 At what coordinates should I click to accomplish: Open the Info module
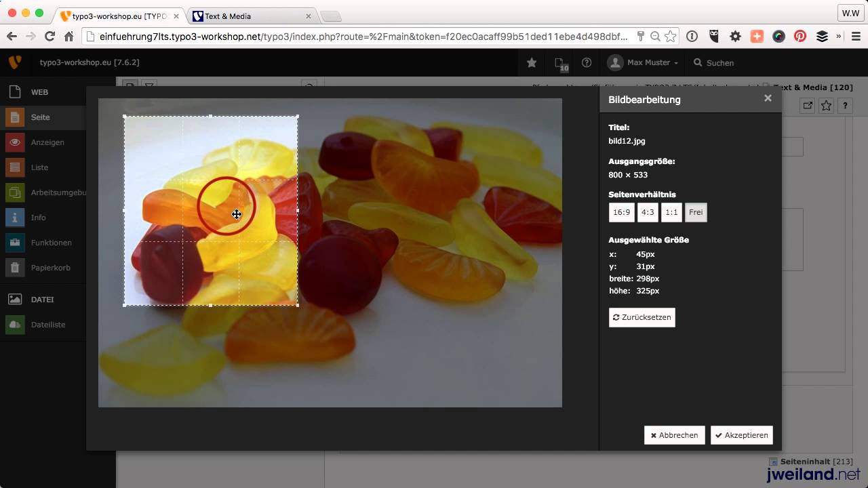pos(43,218)
